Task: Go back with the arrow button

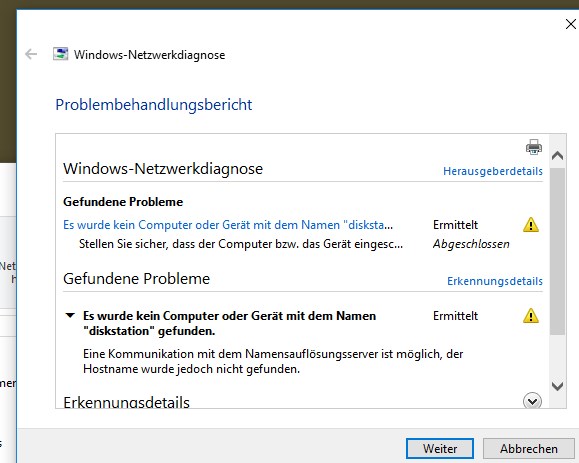Action: [x=31, y=55]
